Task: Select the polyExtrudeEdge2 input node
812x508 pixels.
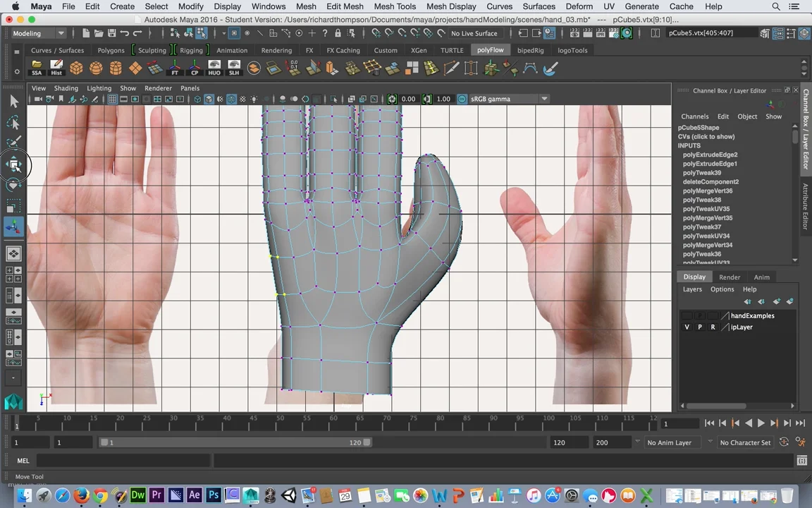Action: (710, 155)
